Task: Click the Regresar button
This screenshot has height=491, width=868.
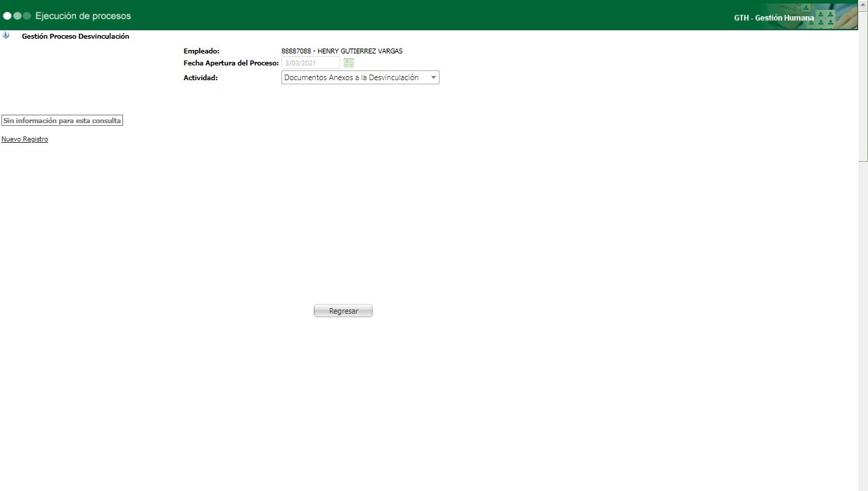Action: click(343, 311)
